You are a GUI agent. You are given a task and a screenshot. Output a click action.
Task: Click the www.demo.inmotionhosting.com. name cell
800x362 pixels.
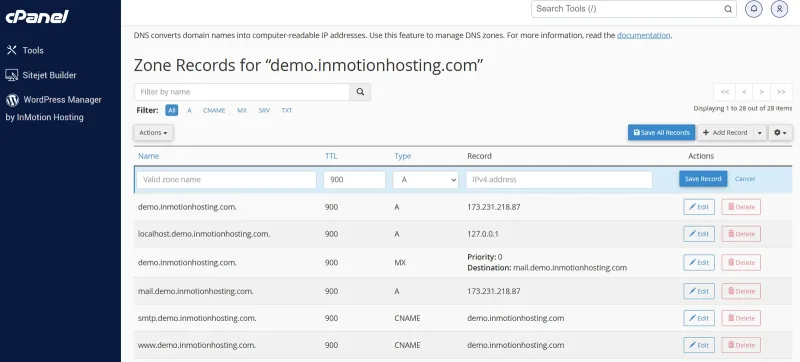[x=197, y=345]
